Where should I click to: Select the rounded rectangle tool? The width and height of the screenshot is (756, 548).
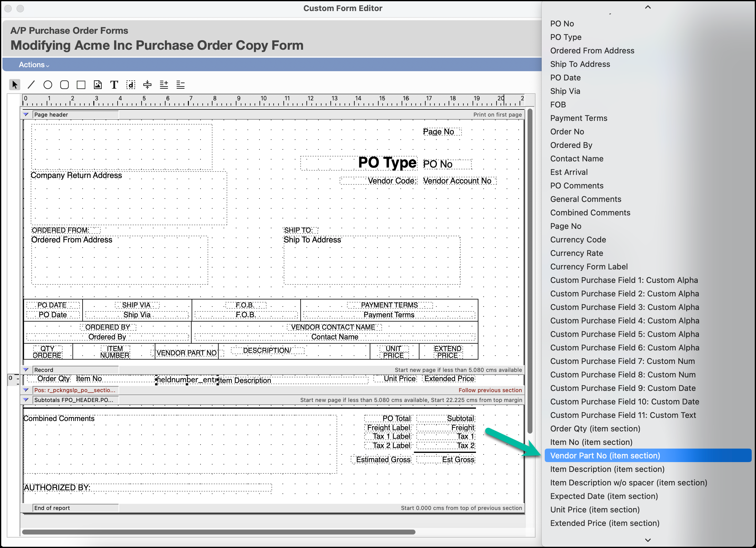64,85
